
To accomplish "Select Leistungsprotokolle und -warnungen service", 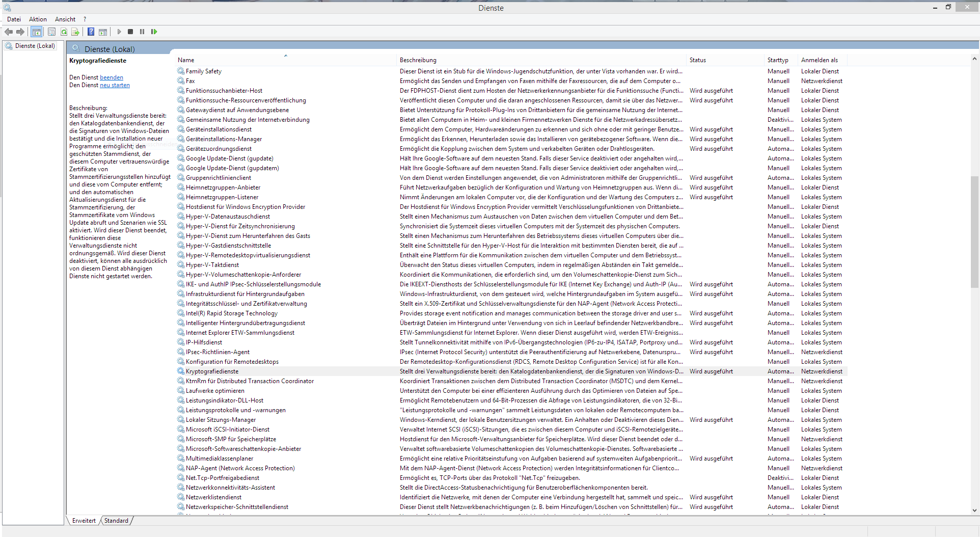I will 511,410.
